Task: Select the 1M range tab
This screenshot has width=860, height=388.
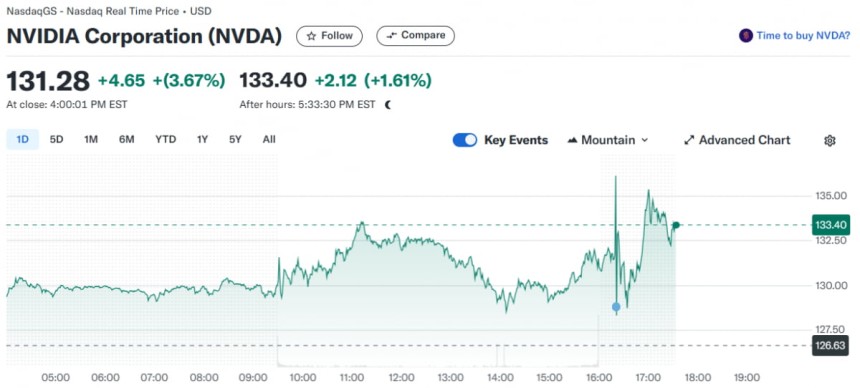Action: pyautogui.click(x=91, y=139)
